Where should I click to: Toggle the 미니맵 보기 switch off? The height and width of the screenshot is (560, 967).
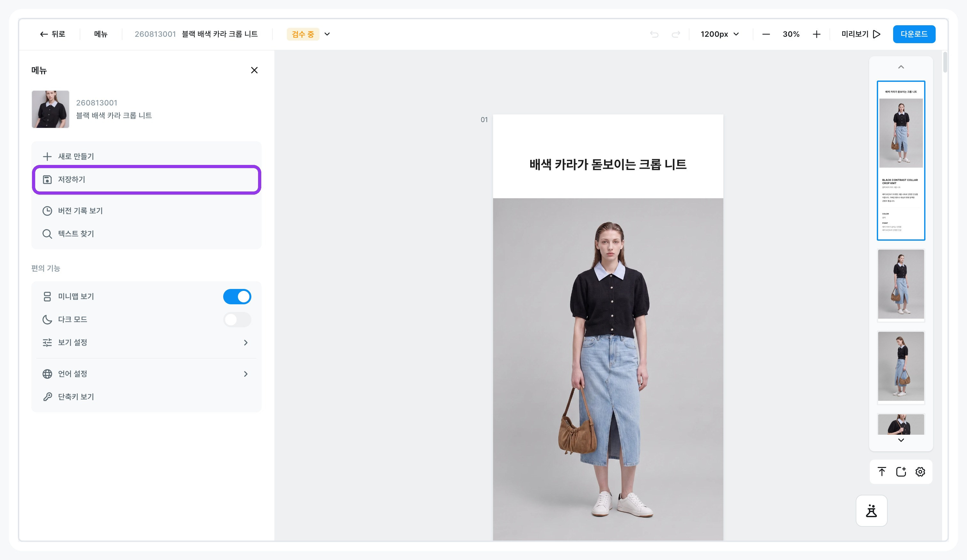point(237,297)
